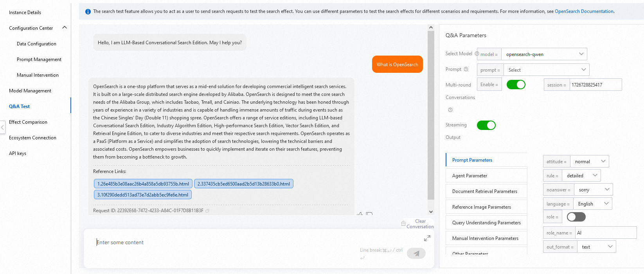Click Clear Conversation button

(x=417, y=224)
